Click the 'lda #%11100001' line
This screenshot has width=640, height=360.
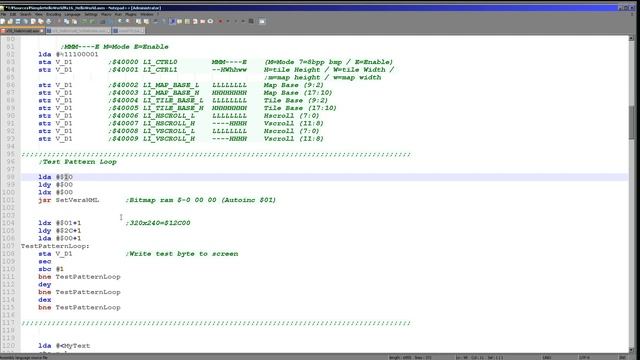click(x=68, y=54)
